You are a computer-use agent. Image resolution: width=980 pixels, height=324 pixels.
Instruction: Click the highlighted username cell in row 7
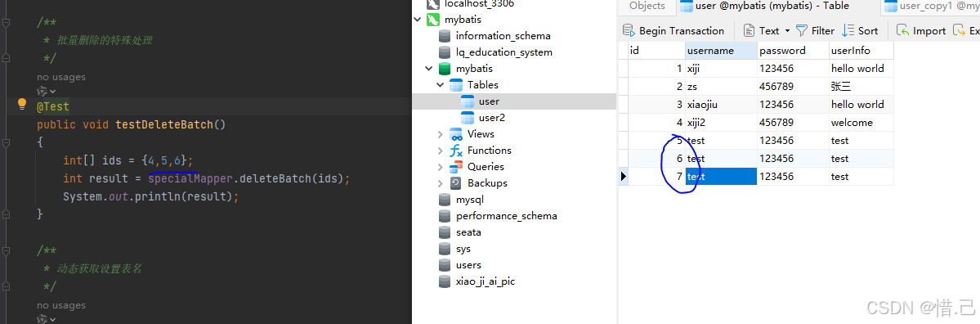(x=721, y=177)
